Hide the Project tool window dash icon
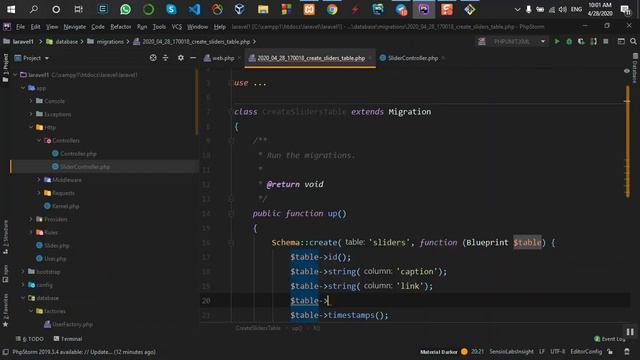 pyautogui.click(x=193, y=58)
